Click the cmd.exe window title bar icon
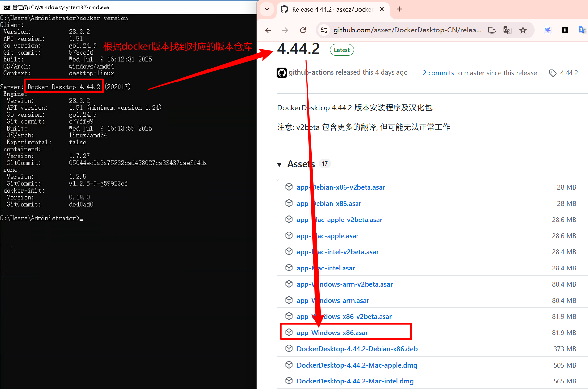Screen dimensions: 588x389 (x=7, y=7)
